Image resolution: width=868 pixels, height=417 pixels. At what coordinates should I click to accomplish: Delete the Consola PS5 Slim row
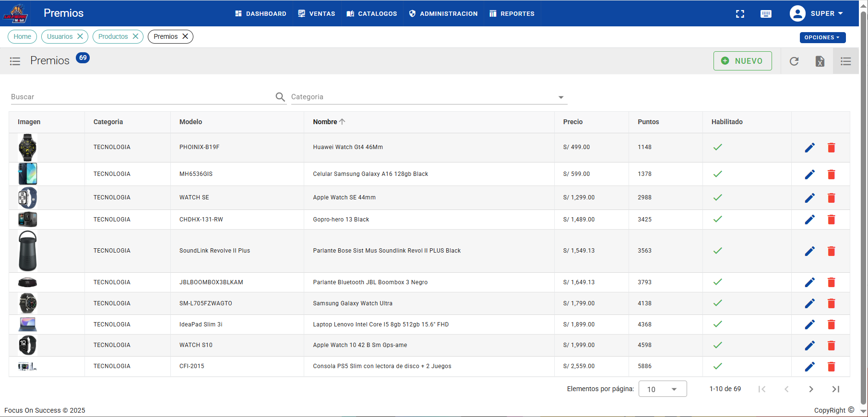coord(832,367)
